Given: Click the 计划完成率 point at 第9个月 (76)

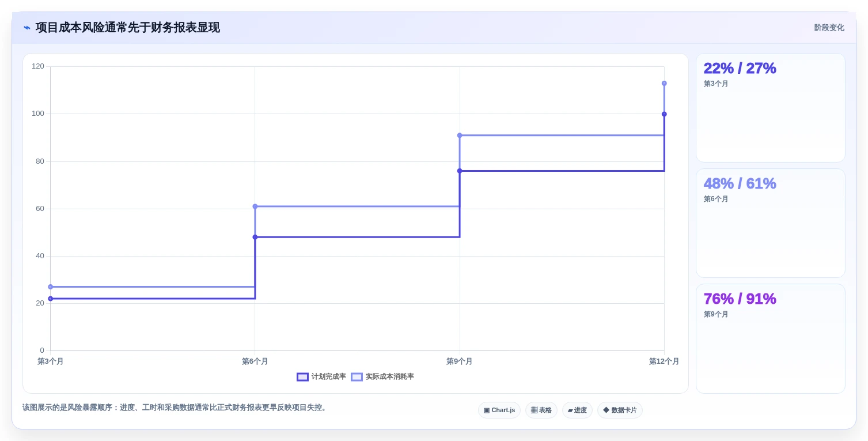Looking at the screenshot, I should click(460, 171).
